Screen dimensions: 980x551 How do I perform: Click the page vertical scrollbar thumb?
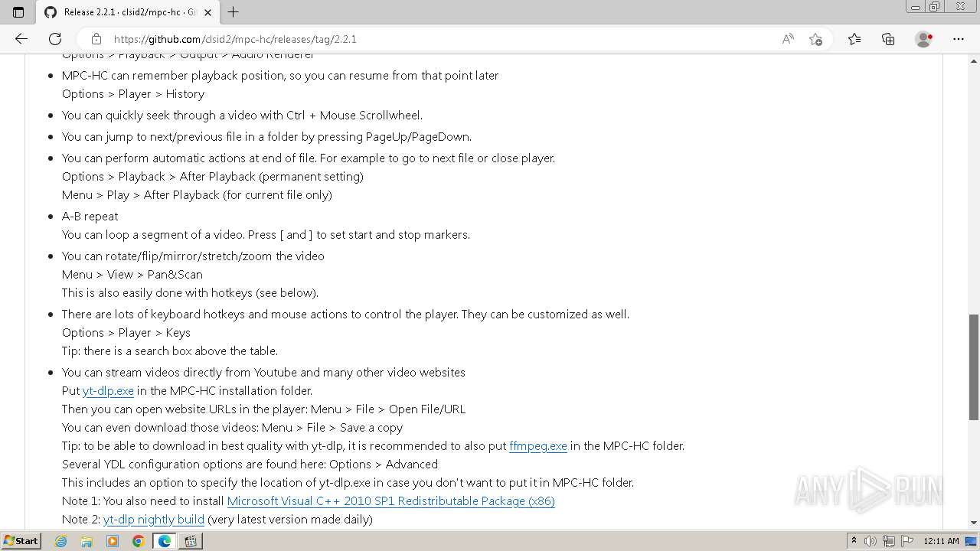tap(974, 367)
